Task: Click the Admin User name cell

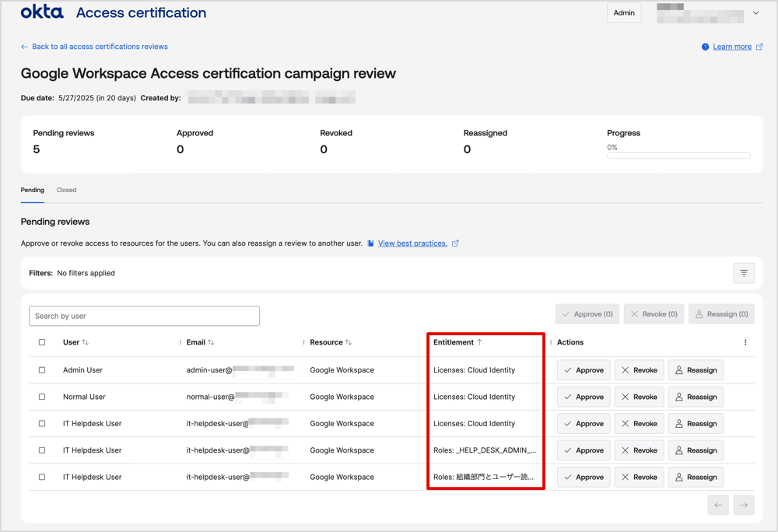Action: (83, 370)
